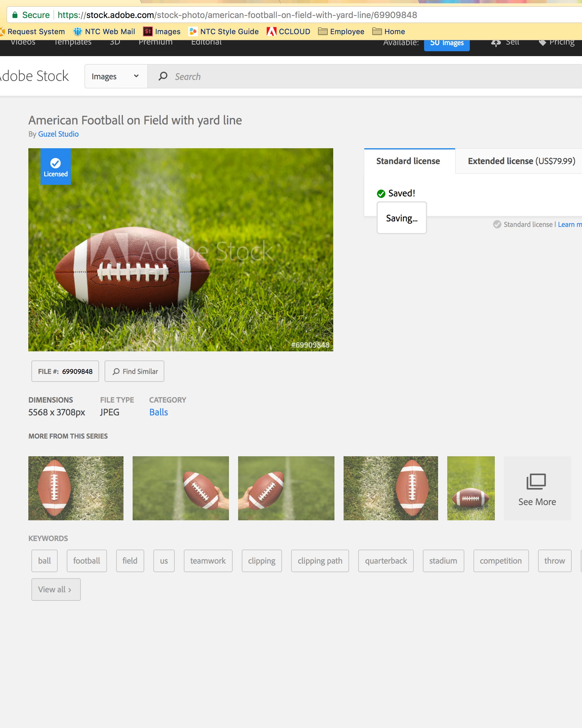This screenshot has width=582, height=728.
Task: Open the Home bookmarks folder
Action: click(388, 31)
